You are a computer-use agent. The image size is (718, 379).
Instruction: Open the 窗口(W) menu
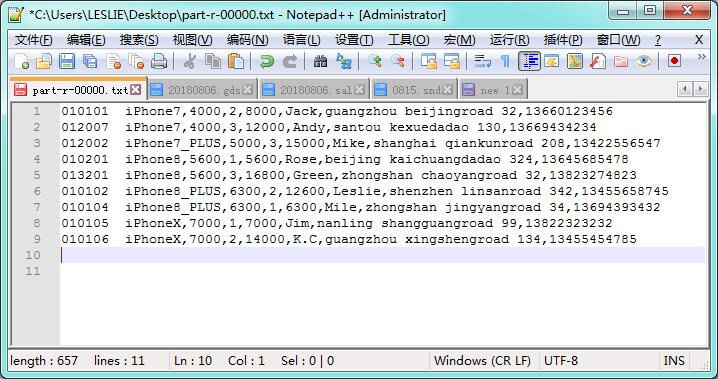(618, 40)
